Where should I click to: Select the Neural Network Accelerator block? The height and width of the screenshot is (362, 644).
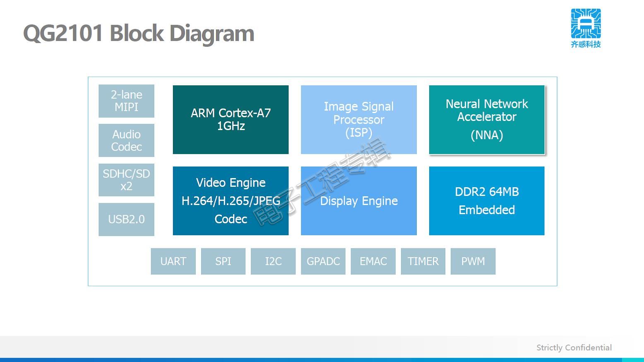(487, 120)
